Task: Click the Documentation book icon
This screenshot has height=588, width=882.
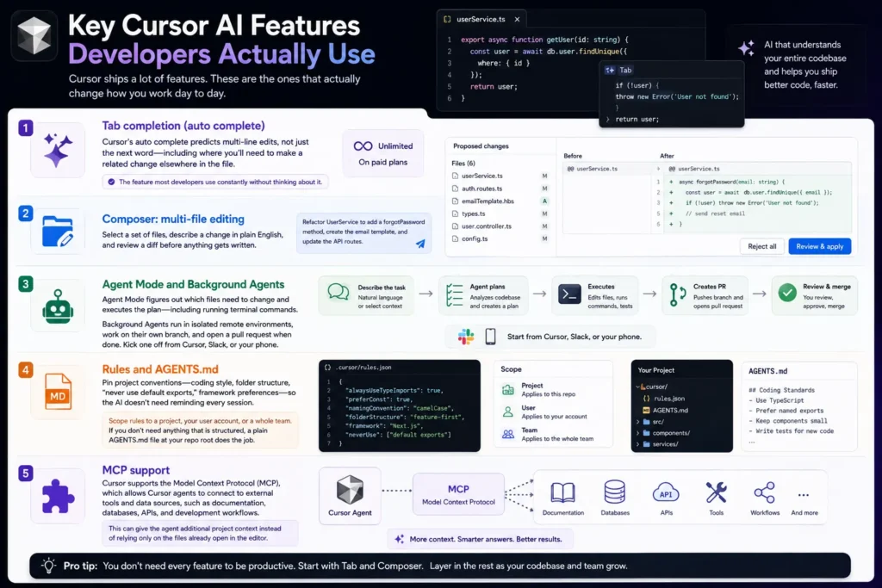Action: coord(562,492)
